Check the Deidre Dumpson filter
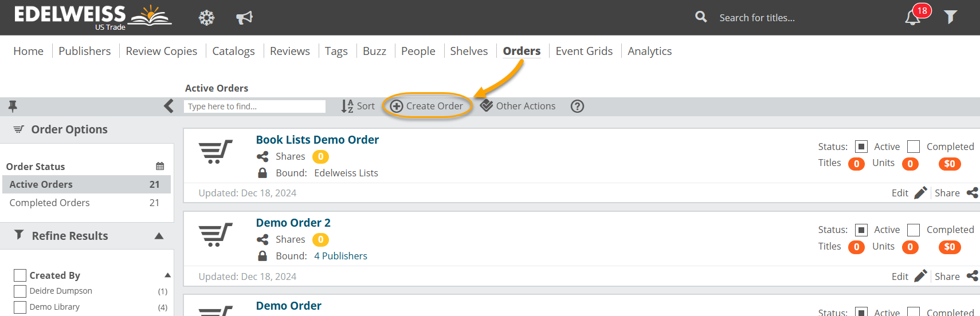Screen dimensions: 980x316 coord(20,291)
